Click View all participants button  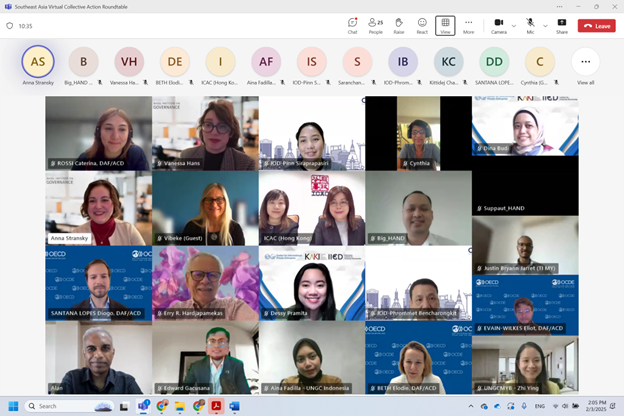click(x=585, y=64)
